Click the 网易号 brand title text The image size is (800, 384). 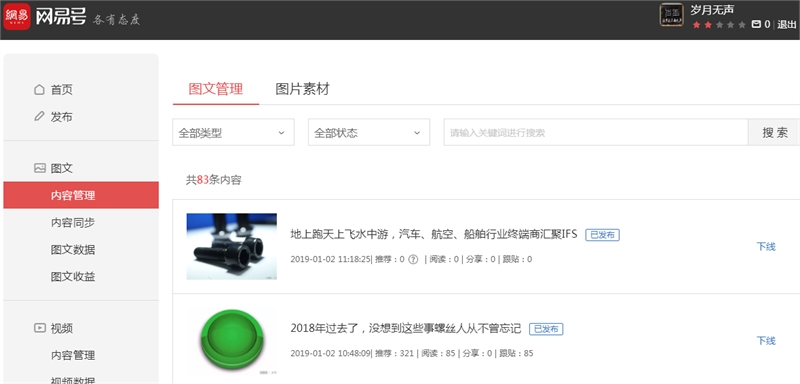pos(61,17)
